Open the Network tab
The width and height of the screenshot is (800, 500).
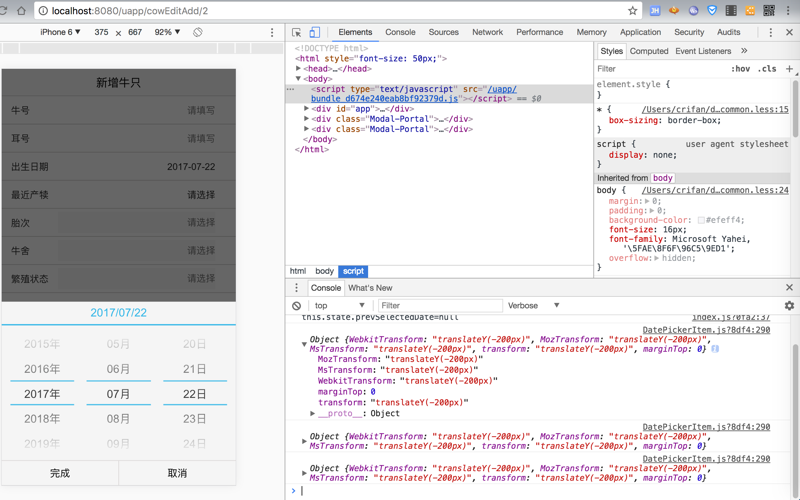click(487, 32)
